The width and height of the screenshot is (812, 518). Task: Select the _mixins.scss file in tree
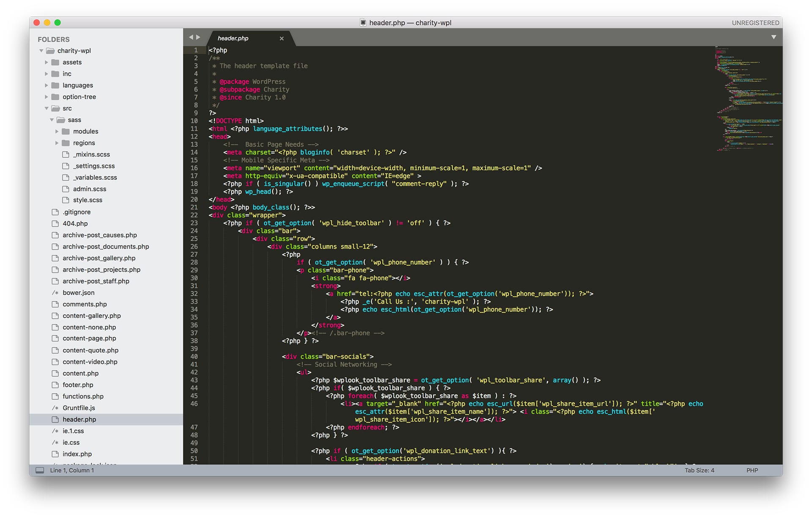click(92, 155)
